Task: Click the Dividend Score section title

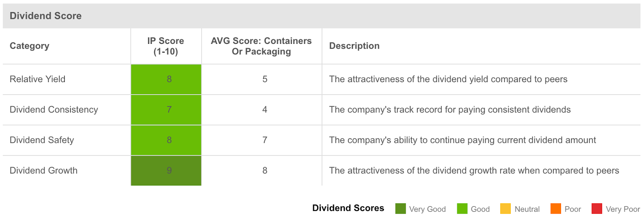Action: tap(45, 16)
